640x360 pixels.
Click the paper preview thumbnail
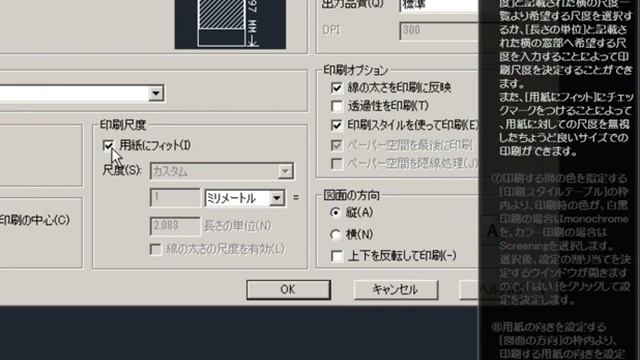pos(230,24)
